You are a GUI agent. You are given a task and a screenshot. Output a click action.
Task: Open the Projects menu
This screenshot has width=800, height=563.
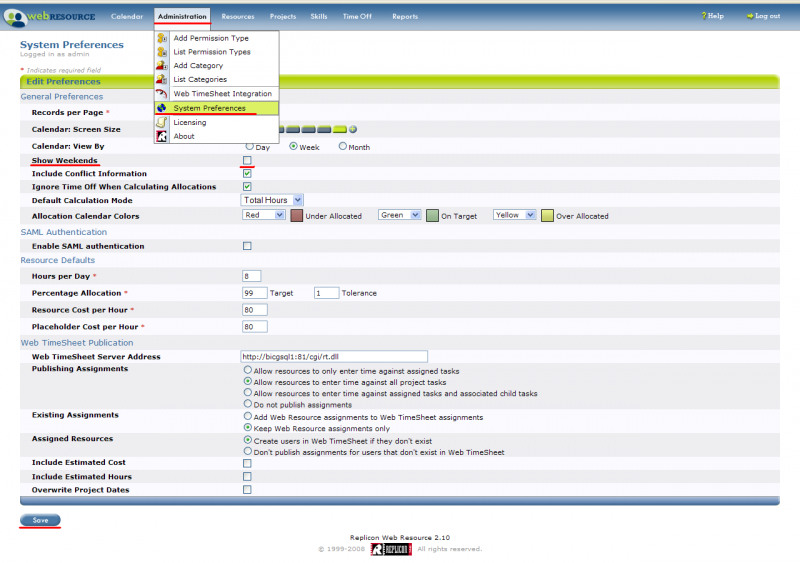point(283,16)
